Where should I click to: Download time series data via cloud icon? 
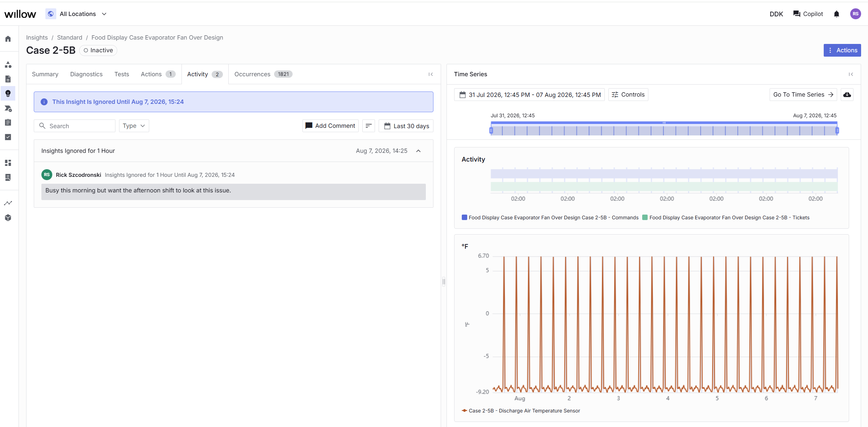pyautogui.click(x=847, y=95)
